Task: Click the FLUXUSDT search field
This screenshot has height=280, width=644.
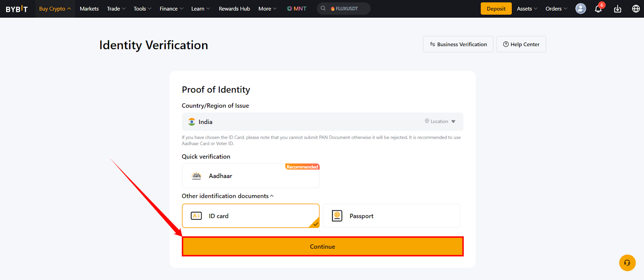Action: pyautogui.click(x=343, y=8)
